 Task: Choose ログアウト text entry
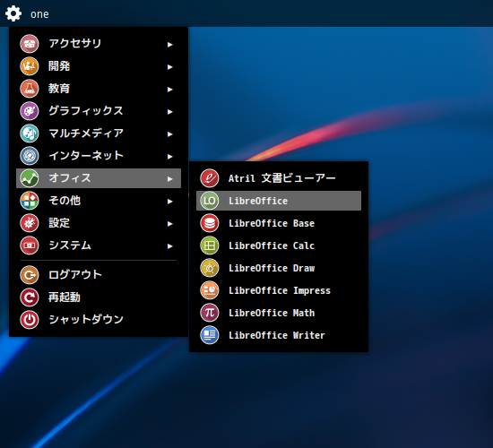pyautogui.click(x=74, y=275)
